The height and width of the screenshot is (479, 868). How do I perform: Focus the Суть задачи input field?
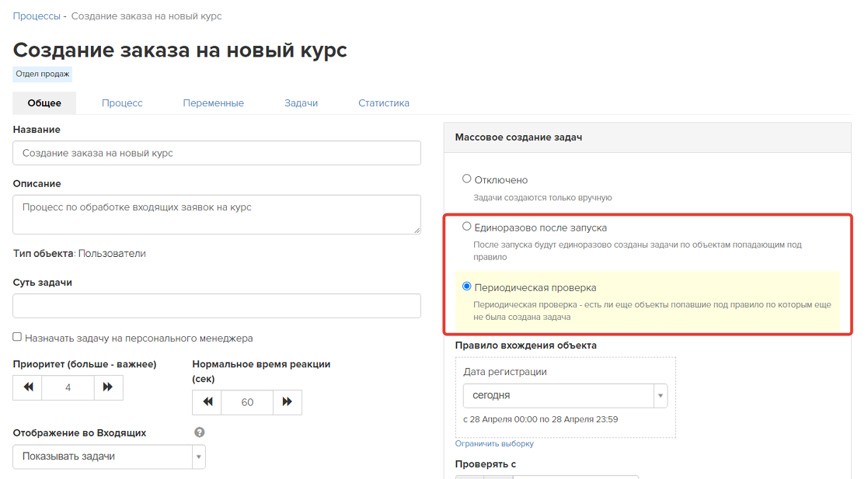point(217,306)
